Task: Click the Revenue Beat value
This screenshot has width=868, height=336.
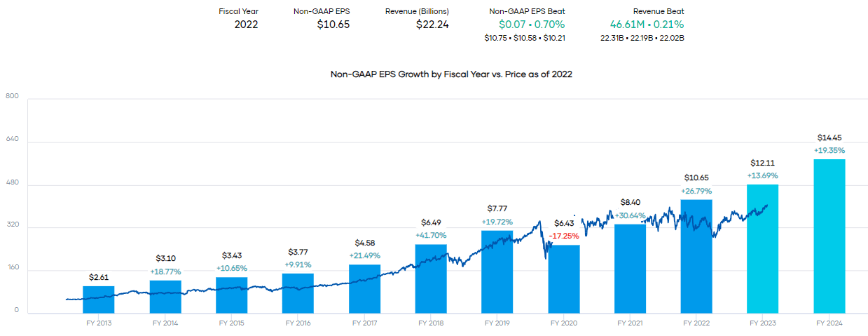Action: tap(642, 25)
